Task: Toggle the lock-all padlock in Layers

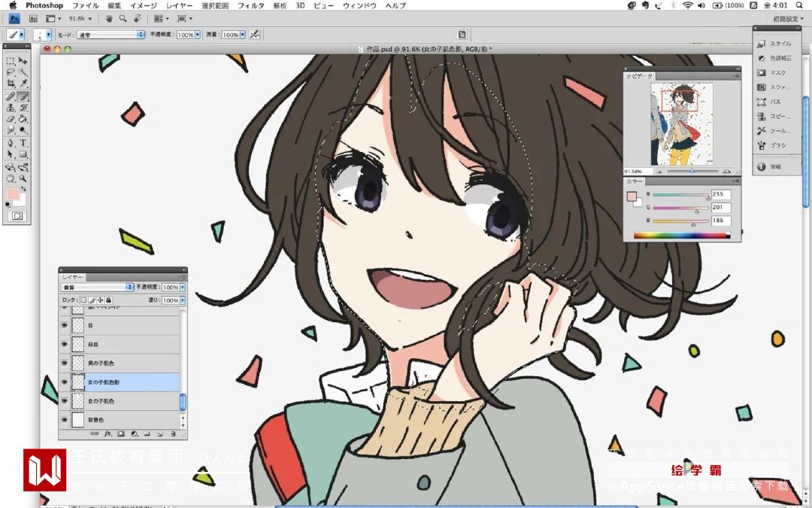Action: [x=109, y=300]
